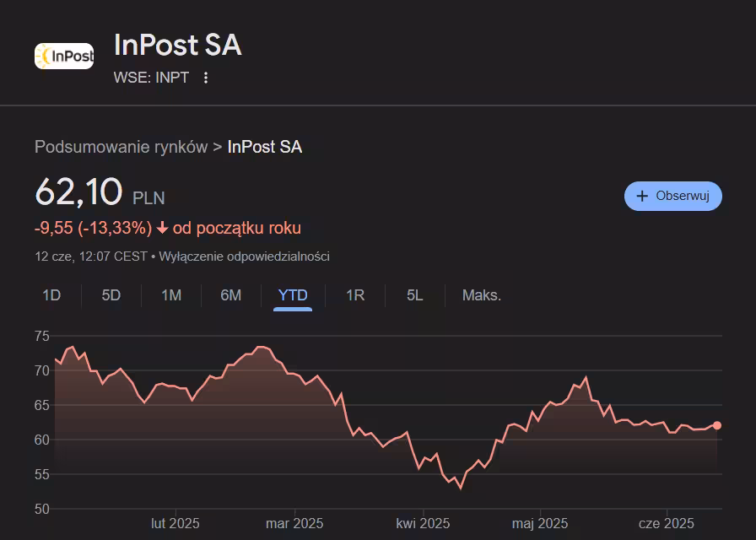Image resolution: width=756 pixels, height=540 pixels.
Task: Switch chart to the 5D range tab
Action: click(111, 295)
